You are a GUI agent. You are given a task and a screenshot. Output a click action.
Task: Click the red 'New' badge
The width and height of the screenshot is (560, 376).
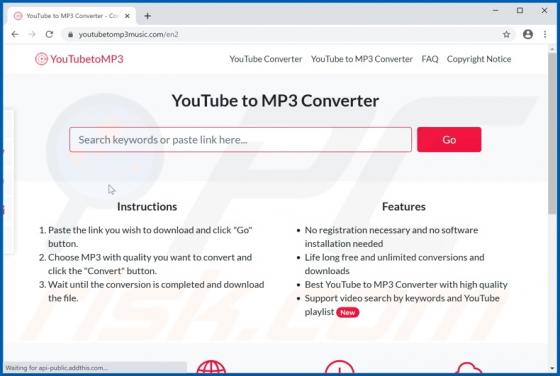point(348,312)
